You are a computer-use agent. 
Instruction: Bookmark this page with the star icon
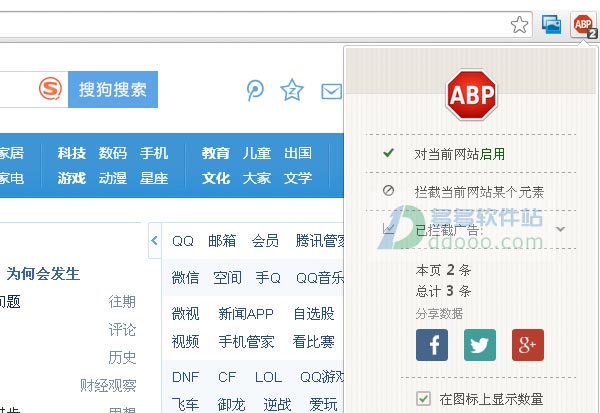pyautogui.click(x=519, y=25)
